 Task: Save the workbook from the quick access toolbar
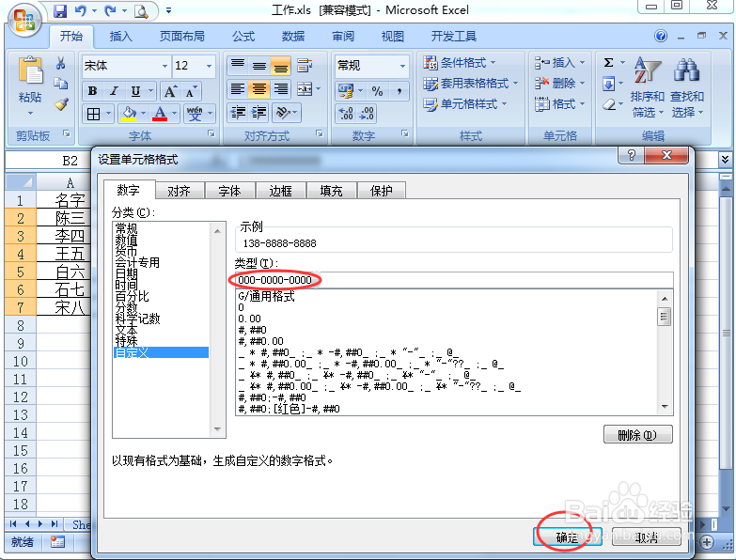coord(60,10)
